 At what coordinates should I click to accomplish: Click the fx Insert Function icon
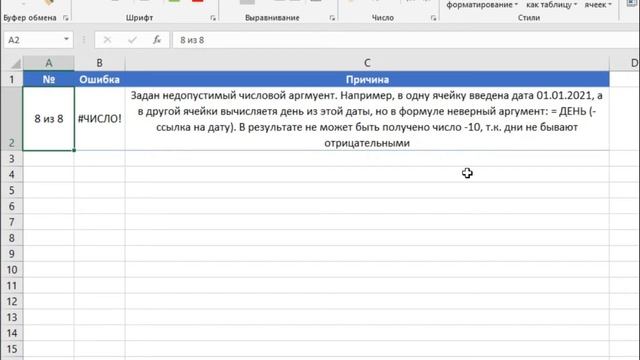[x=157, y=40]
